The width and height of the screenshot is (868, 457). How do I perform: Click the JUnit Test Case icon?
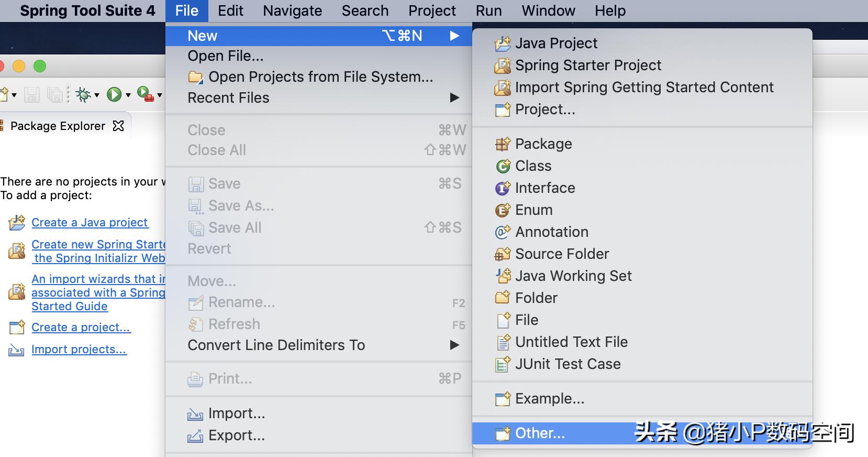(x=503, y=364)
